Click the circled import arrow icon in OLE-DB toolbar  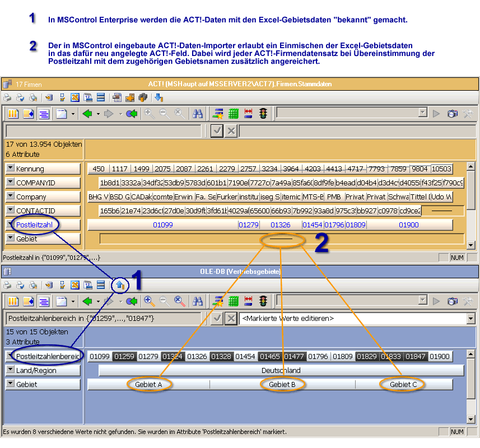[119, 285]
